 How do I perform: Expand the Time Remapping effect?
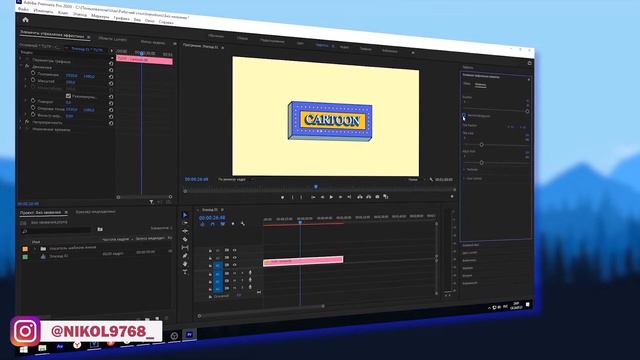(x=21, y=129)
